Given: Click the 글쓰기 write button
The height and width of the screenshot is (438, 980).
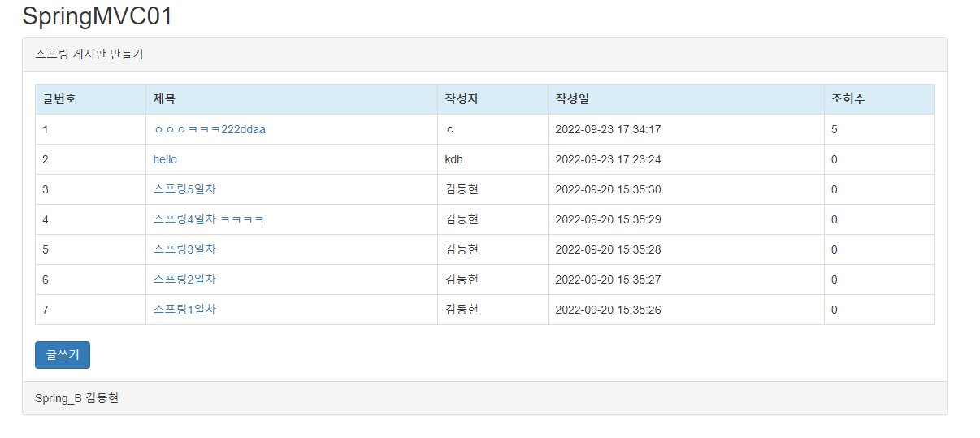Looking at the screenshot, I should tap(63, 355).
